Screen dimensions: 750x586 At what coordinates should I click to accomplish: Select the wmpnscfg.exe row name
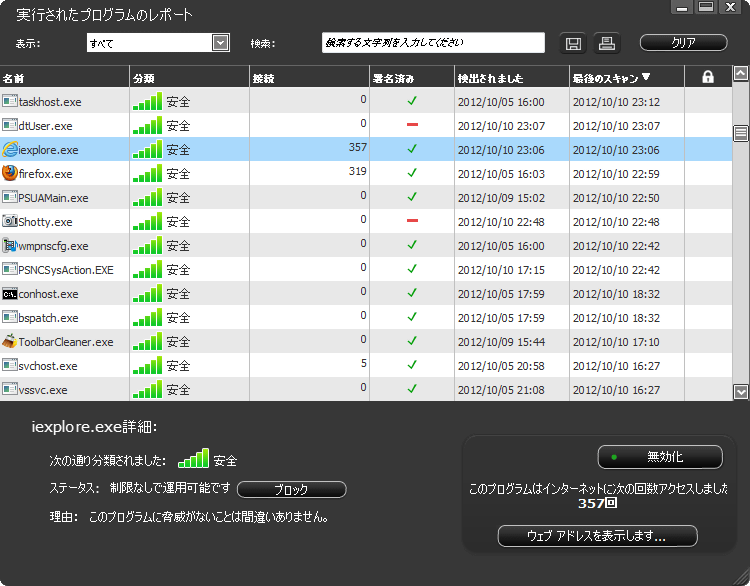[54, 246]
